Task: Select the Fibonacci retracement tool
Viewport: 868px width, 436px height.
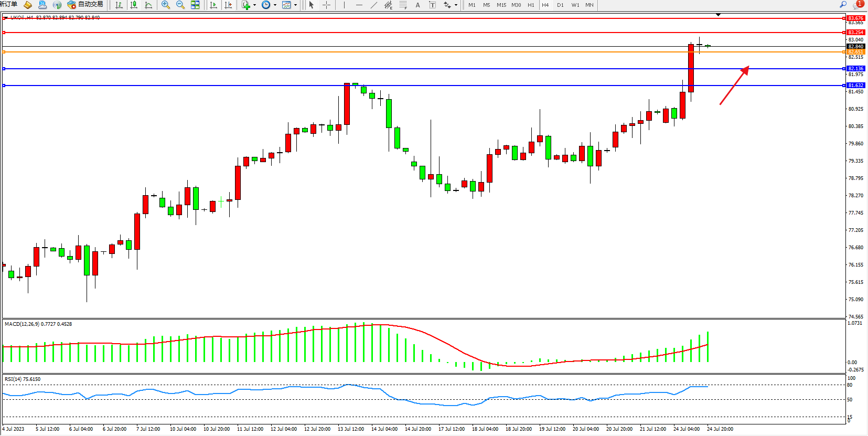Action: point(403,5)
